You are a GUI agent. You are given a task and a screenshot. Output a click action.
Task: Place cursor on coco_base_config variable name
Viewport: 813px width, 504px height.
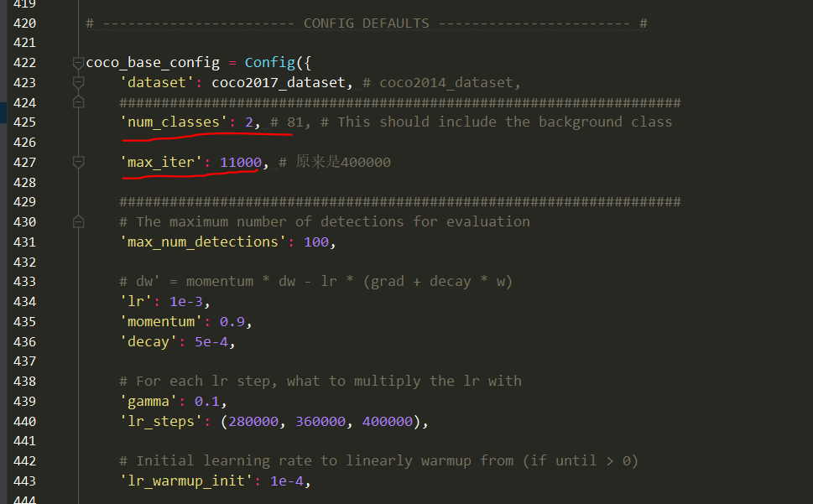tap(153, 63)
